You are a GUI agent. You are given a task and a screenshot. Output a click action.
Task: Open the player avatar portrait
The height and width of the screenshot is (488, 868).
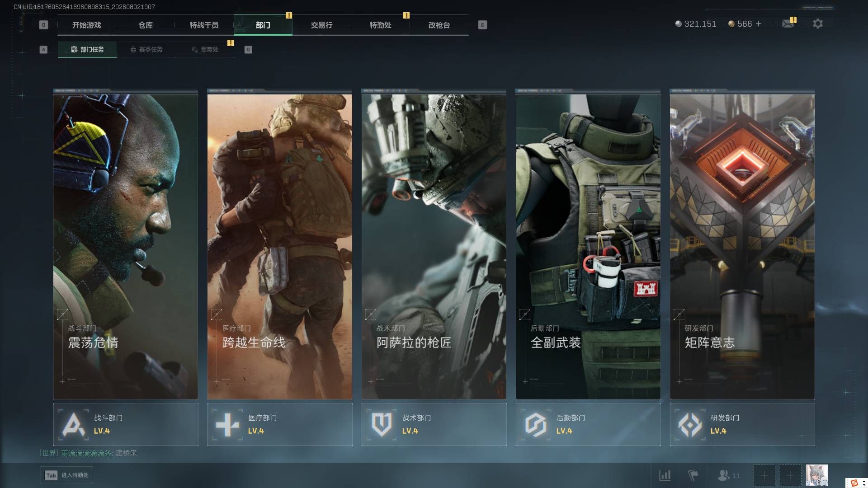pyautogui.click(x=817, y=475)
